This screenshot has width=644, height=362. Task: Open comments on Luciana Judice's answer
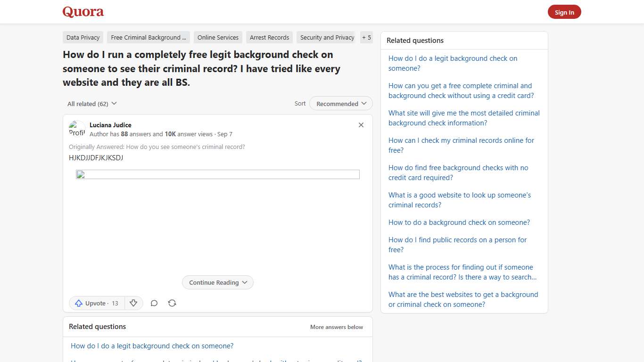click(x=154, y=303)
